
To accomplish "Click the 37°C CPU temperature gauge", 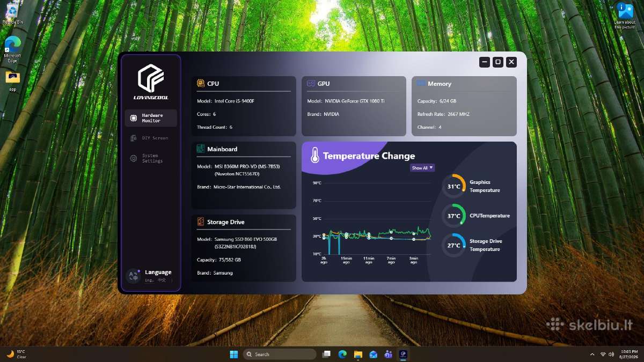I will click(453, 216).
